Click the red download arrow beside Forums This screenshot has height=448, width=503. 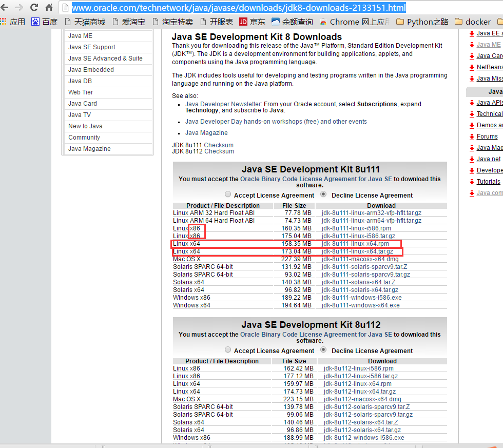point(472,137)
